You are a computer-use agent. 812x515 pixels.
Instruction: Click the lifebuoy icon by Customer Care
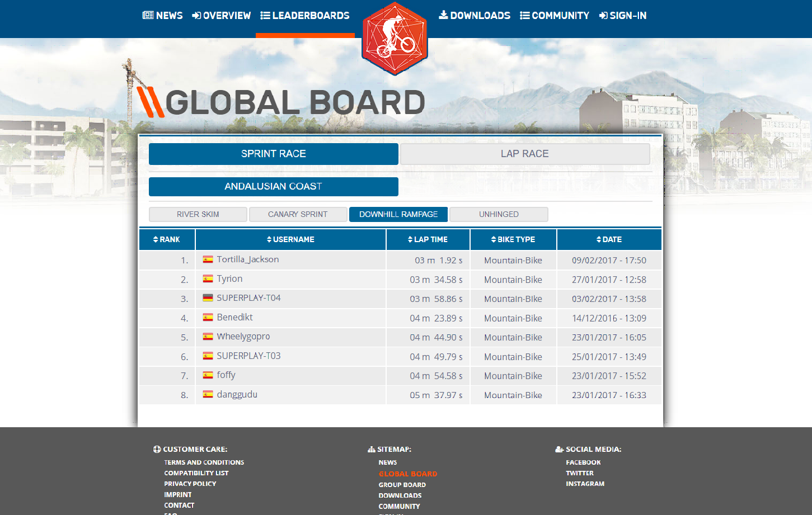pyautogui.click(x=157, y=449)
